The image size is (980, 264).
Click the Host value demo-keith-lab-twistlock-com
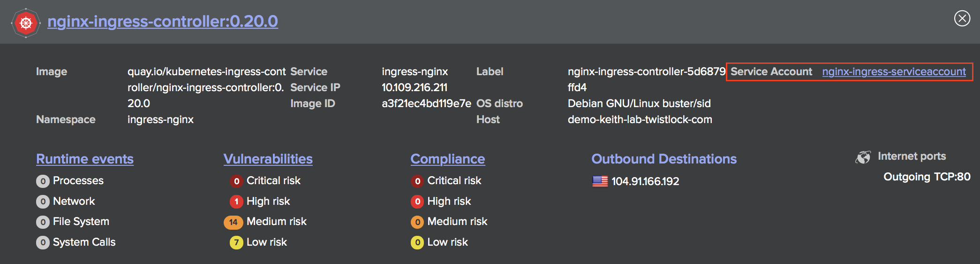pos(640,119)
